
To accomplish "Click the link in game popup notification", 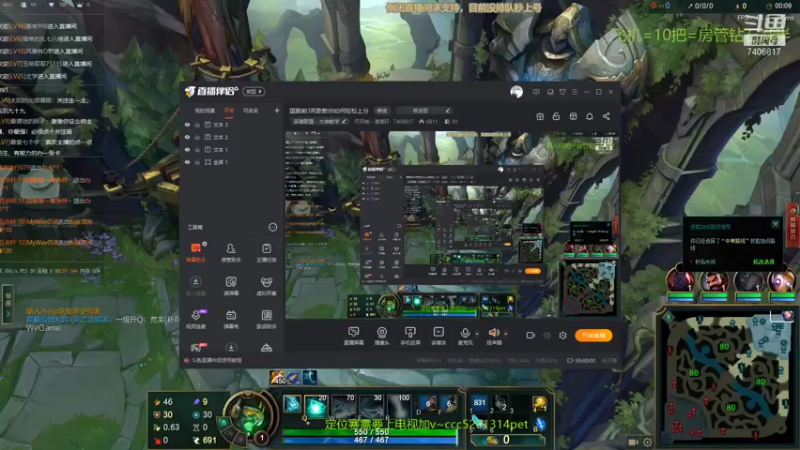I will [764, 262].
